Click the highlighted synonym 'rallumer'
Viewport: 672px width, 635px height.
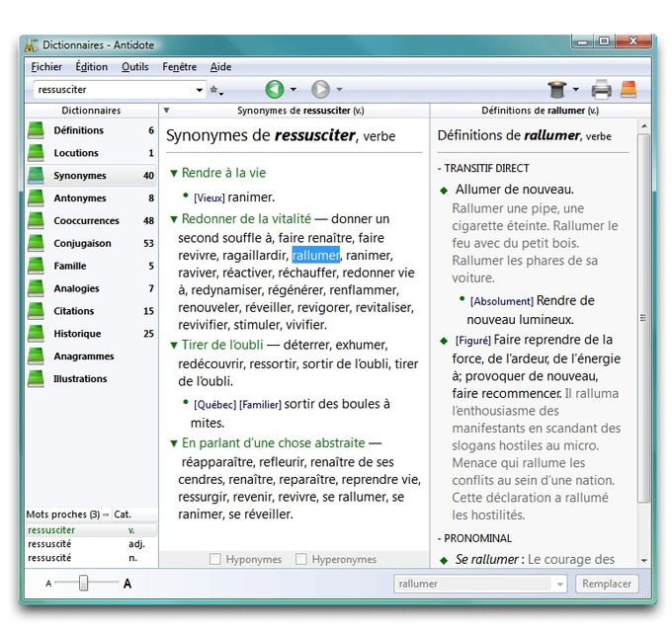point(316,255)
